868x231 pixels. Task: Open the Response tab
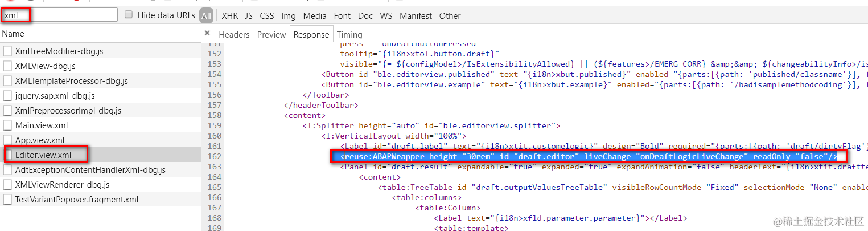pyautogui.click(x=311, y=34)
